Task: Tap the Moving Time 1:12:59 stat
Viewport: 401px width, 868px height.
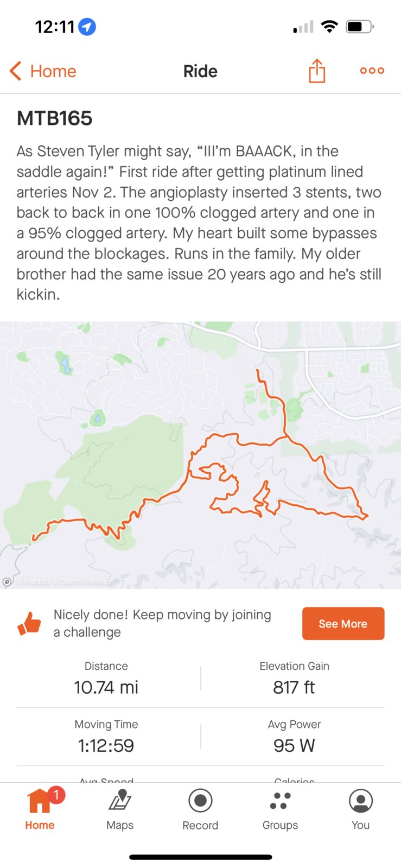Action: coord(106,737)
